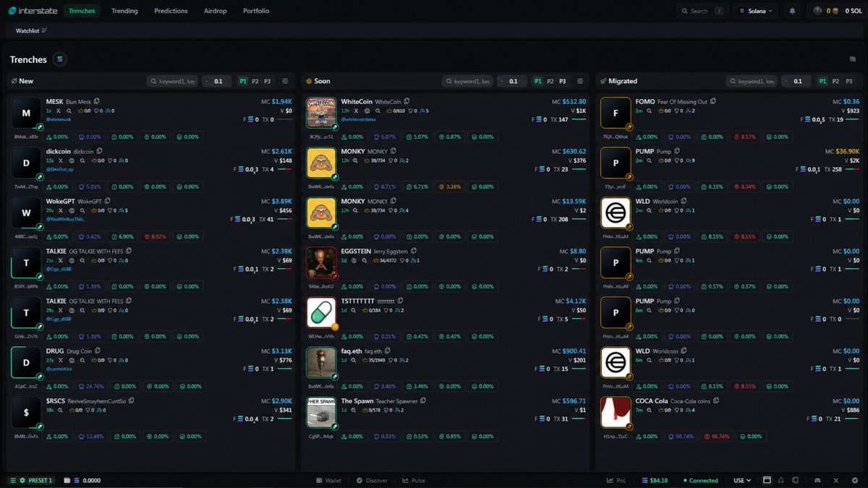Click the Discord icon in bottom bar

[817, 480]
